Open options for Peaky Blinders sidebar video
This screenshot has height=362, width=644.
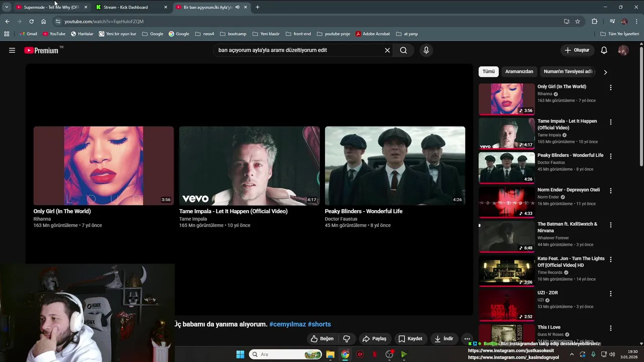click(611, 156)
